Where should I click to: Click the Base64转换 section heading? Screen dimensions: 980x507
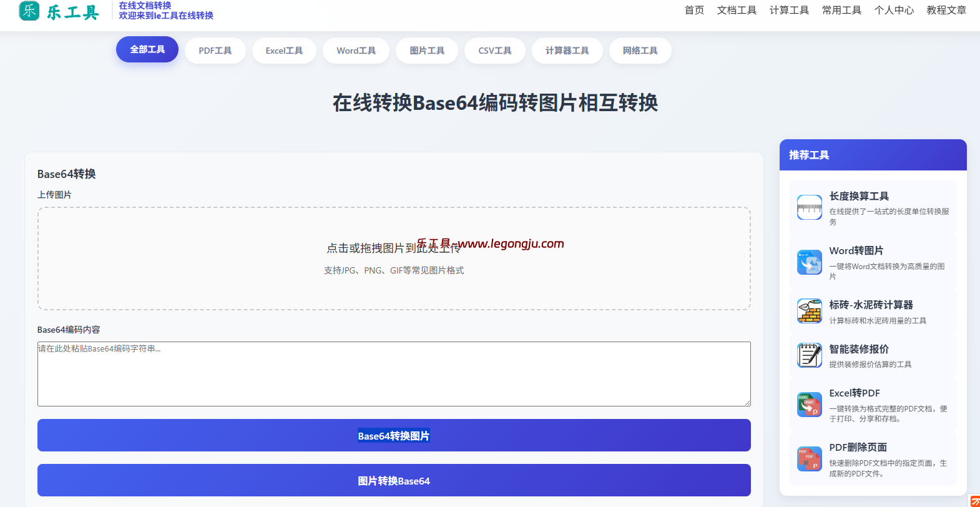tap(66, 174)
